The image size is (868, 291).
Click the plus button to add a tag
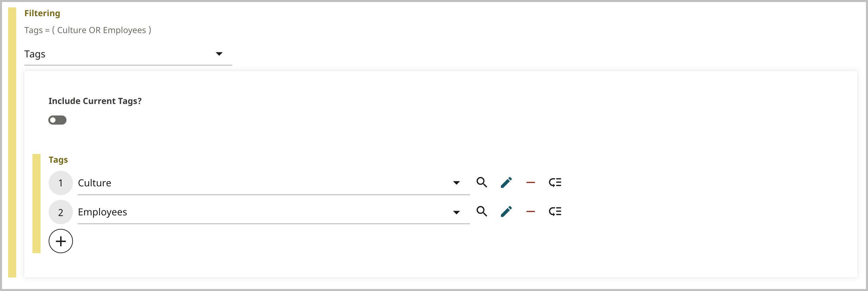(x=61, y=241)
